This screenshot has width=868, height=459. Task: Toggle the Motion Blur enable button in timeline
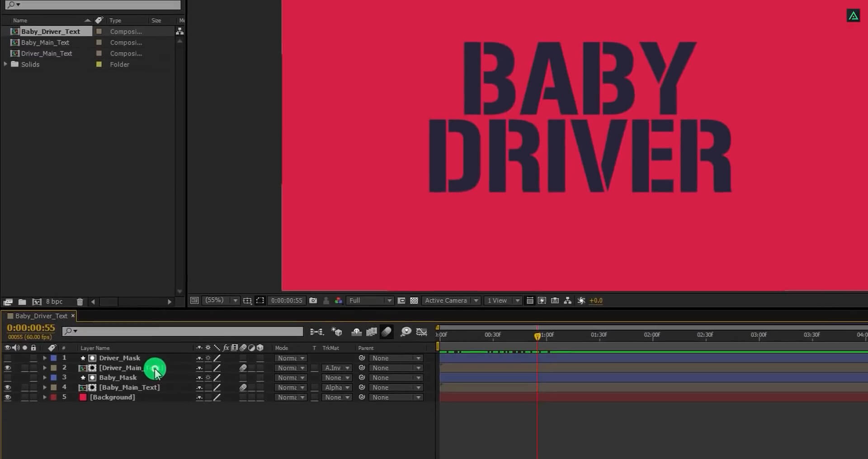coord(387,332)
